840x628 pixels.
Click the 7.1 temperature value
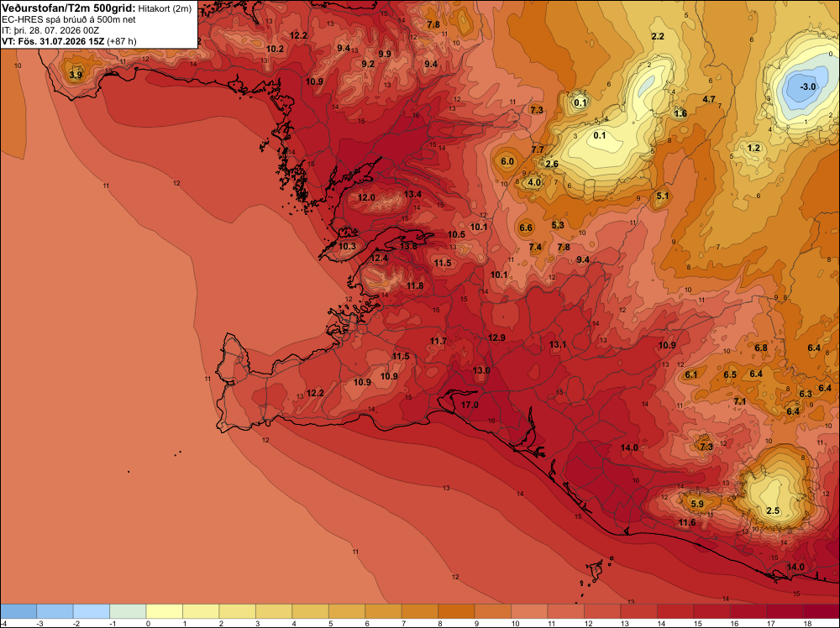[x=740, y=401]
